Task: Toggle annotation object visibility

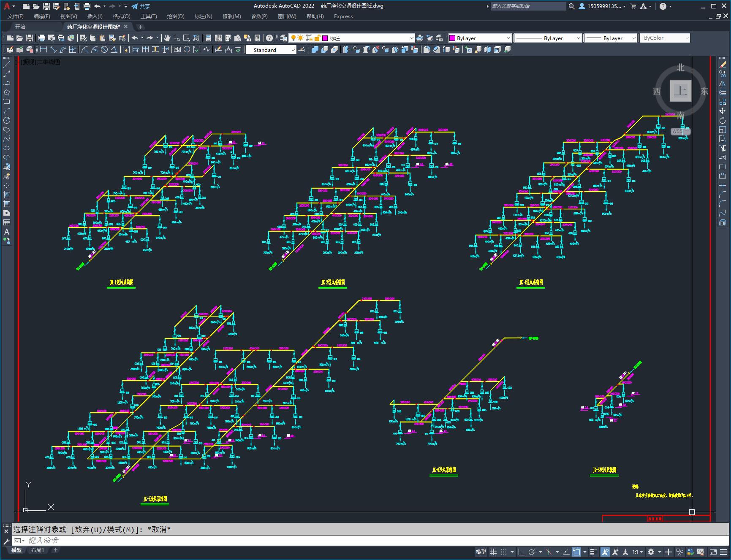Action: pyautogui.click(x=605, y=552)
